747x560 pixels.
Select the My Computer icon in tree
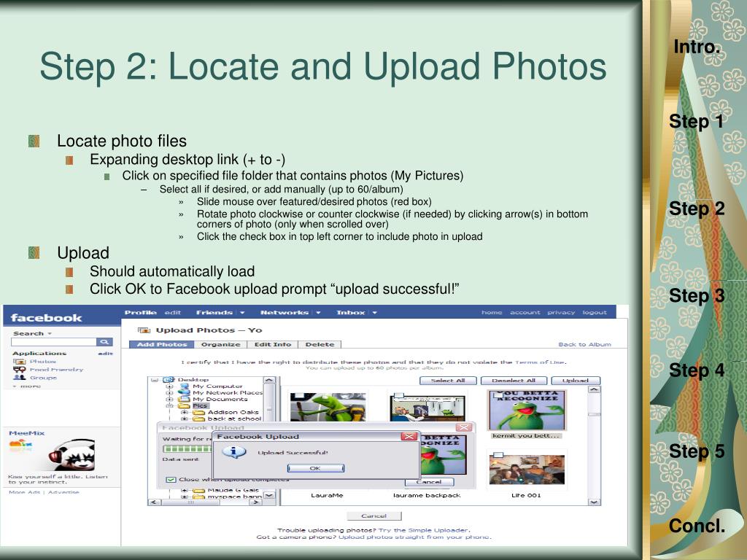coord(184,386)
